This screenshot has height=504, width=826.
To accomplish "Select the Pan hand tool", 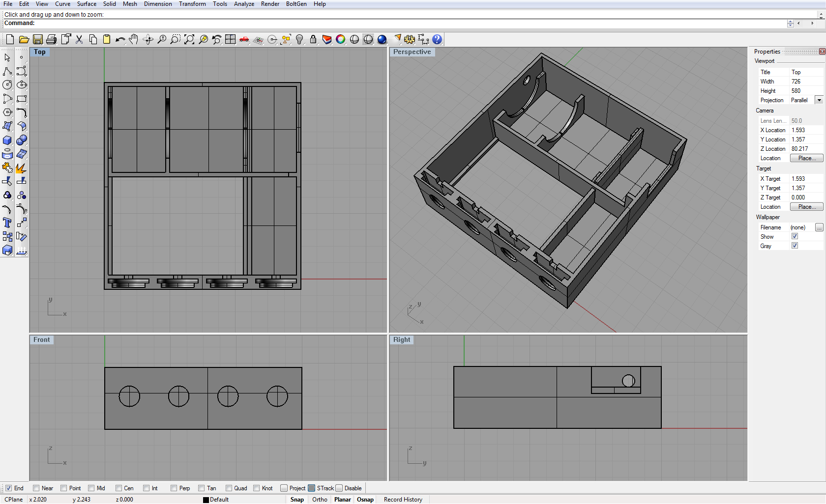I will 134,40.
